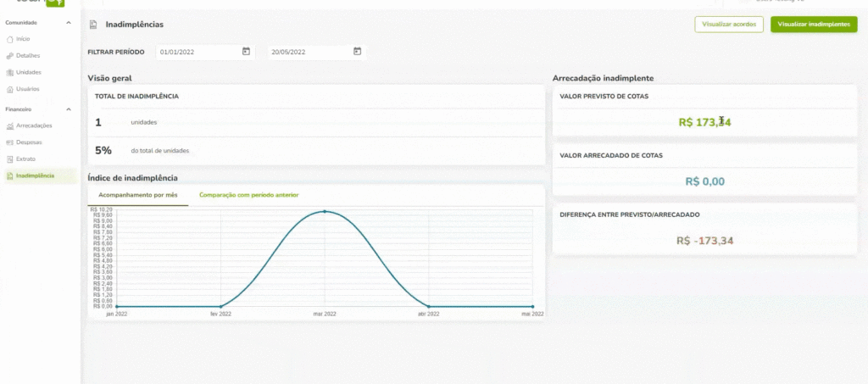Click the home icon beside Início
This screenshot has height=384, width=868.
point(9,39)
